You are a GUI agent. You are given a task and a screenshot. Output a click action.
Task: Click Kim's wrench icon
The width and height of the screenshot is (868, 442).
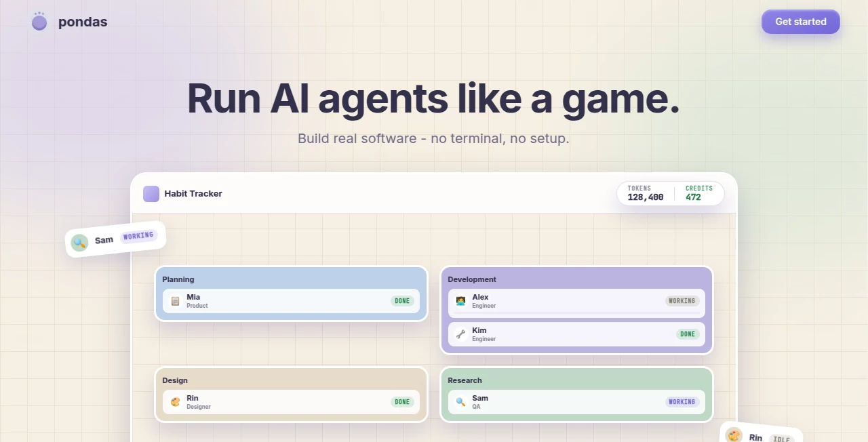click(460, 334)
